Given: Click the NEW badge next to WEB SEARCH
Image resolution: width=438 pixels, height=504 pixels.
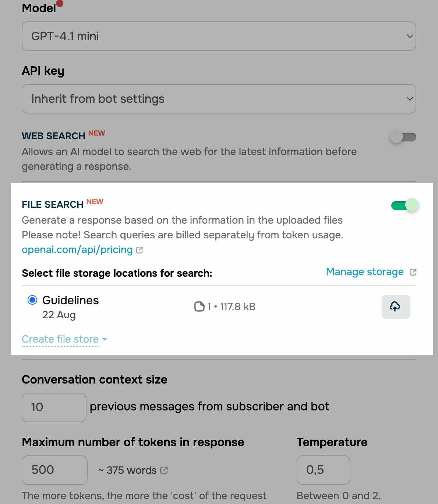Looking at the screenshot, I should pyautogui.click(x=96, y=133).
